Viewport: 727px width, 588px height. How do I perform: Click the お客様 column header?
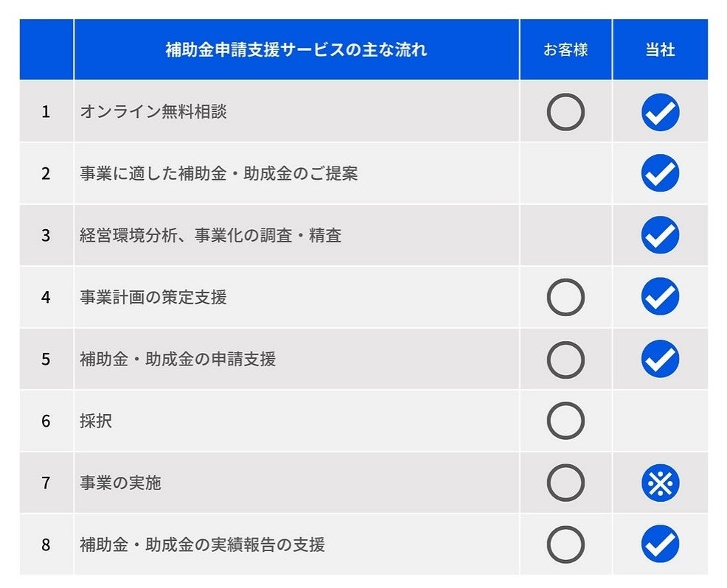click(x=566, y=50)
